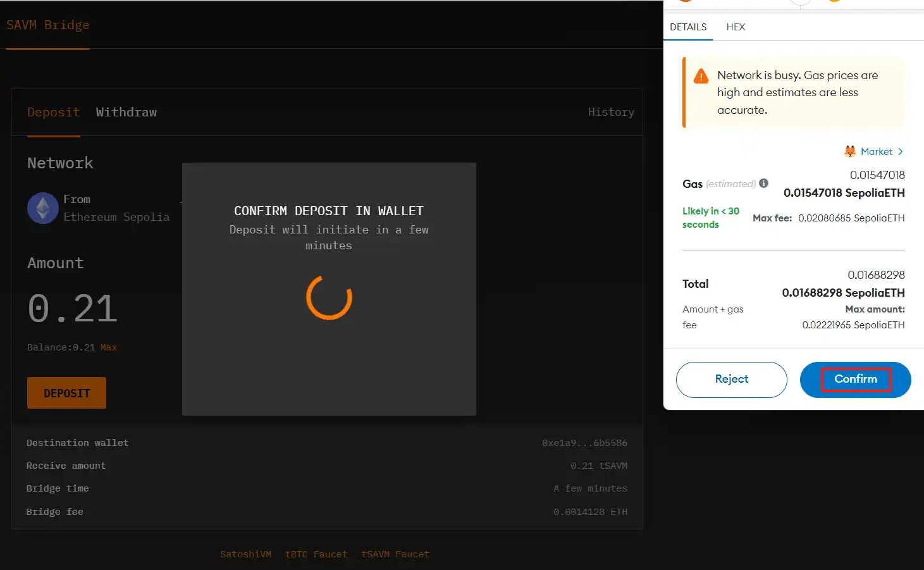
Task: Click the Bridge time value A few minutes
Action: point(591,488)
